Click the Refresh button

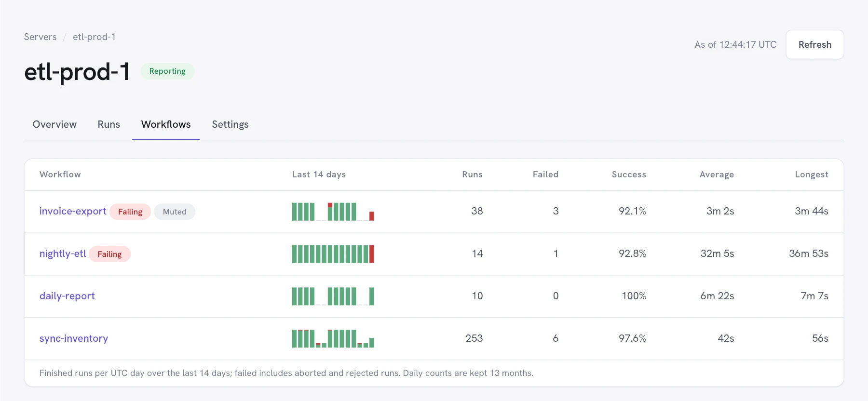click(x=814, y=44)
